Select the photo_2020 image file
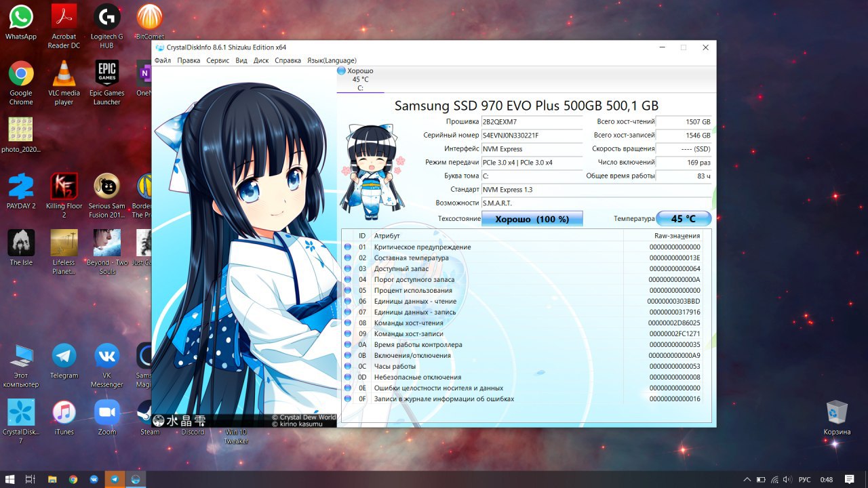The image size is (868, 488). tap(21, 136)
